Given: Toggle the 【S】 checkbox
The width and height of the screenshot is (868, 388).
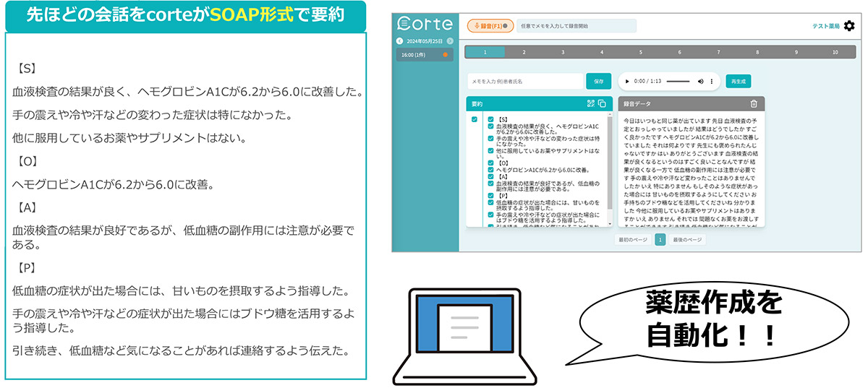Looking at the screenshot, I should (490, 119).
